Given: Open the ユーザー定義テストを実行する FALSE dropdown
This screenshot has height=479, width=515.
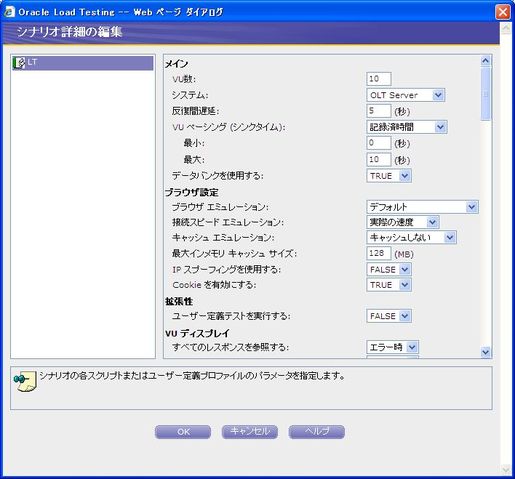Looking at the screenshot, I should coord(389,316).
